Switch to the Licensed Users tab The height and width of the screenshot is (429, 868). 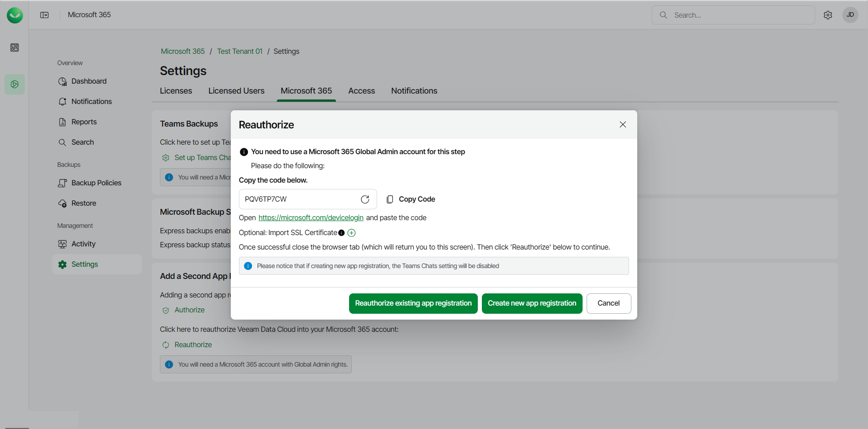coord(236,91)
